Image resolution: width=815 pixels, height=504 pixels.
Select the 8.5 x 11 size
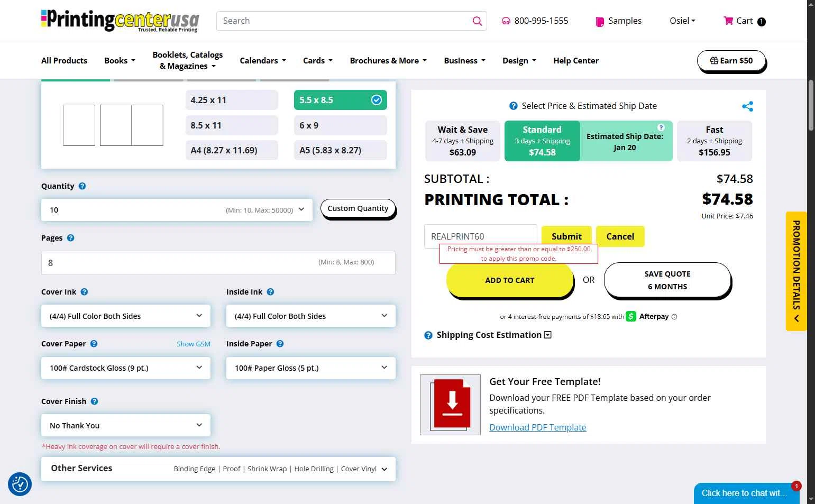pyautogui.click(x=232, y=125)
